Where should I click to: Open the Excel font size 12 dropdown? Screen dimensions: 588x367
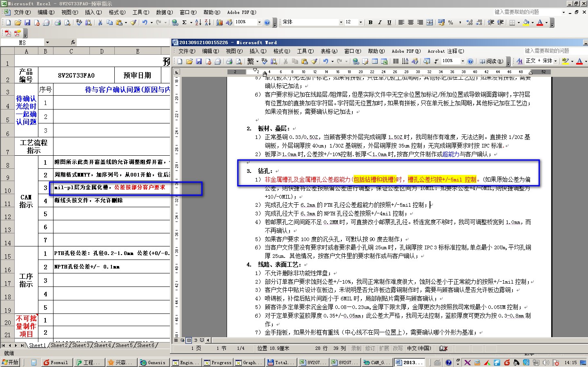pyautogui.click(x=361, y=22)
